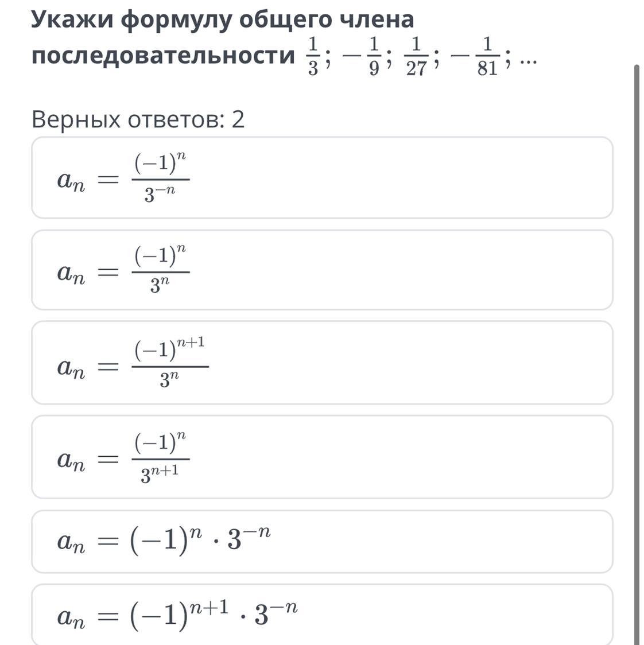Choose answer option (−1)^n divided by 3^n
The image size is (644, 645).
point(321,270)
